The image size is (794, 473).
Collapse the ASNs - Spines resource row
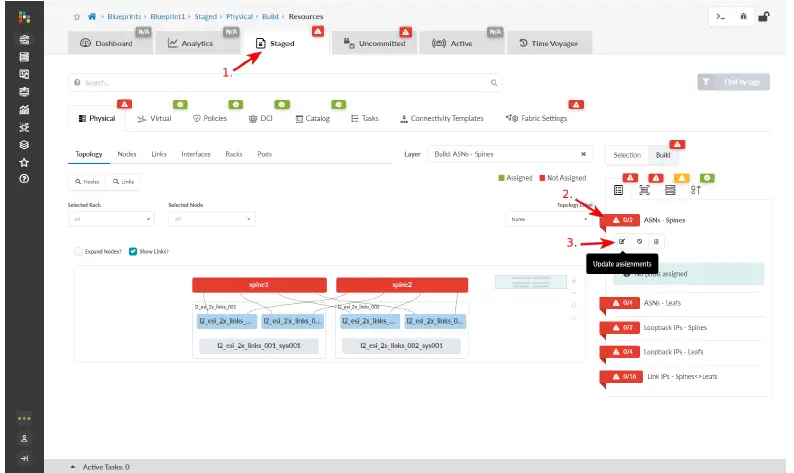682,220
